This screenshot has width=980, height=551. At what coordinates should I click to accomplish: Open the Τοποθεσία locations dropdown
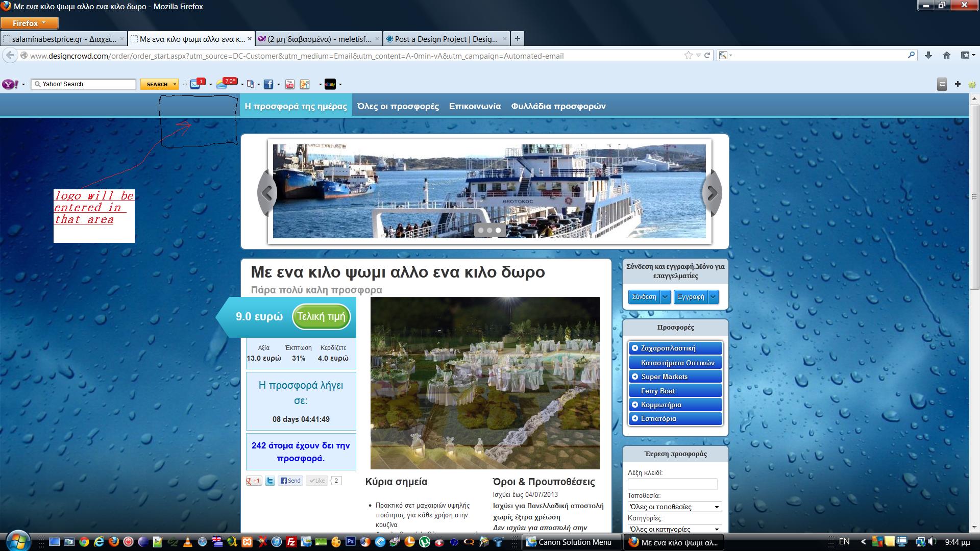pyautogui.click(x=674, y=507)
